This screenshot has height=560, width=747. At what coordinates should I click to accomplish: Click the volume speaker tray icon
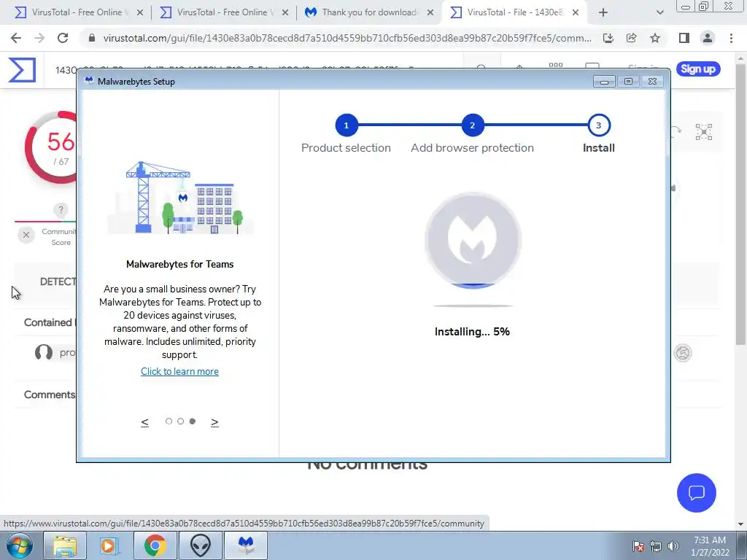click(x=673, y=546)
